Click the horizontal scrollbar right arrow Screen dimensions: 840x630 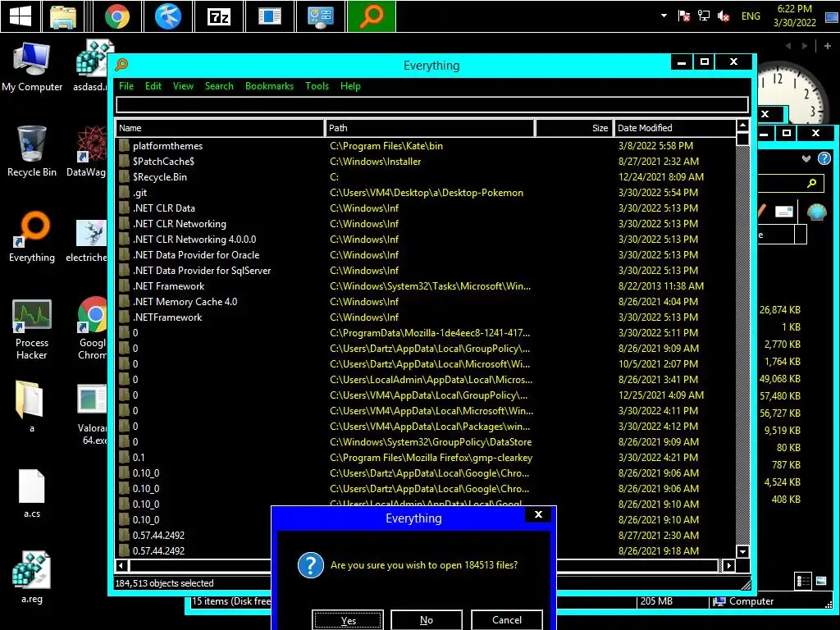pyautogui.click(x=728, y=565)
